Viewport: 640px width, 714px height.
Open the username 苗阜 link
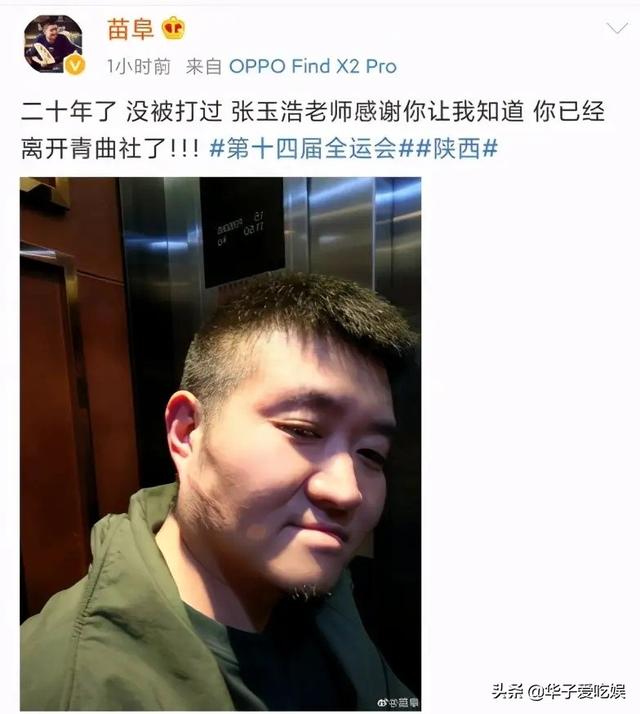pos(130,28)
